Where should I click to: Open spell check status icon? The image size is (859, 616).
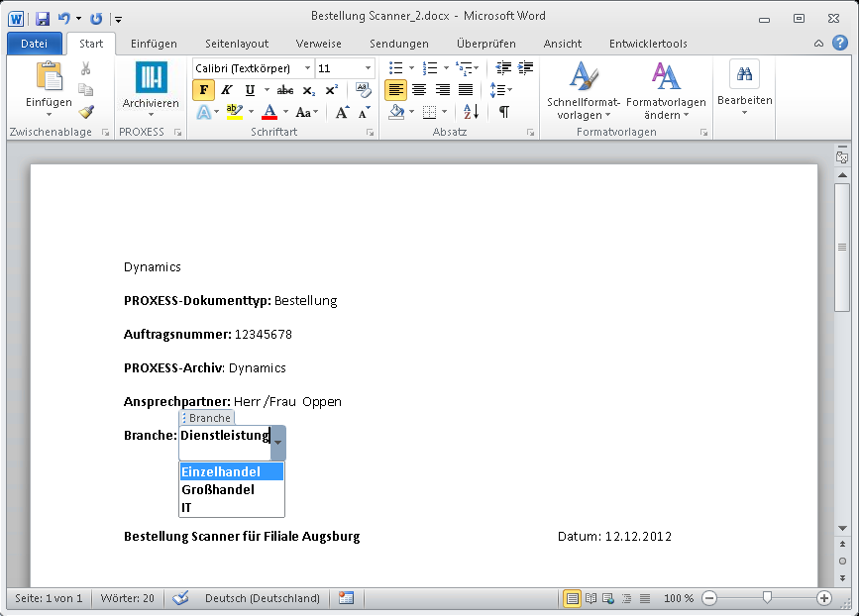[x=180, y=598]
